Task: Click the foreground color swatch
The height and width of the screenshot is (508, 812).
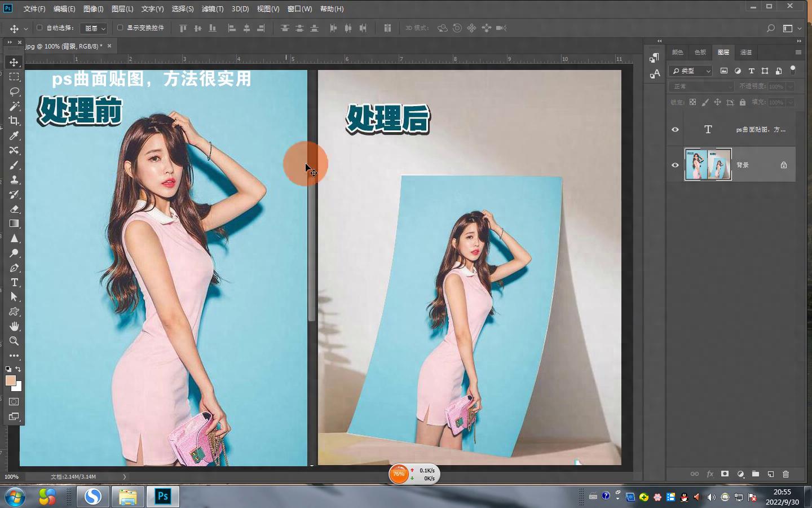Action: pos(10,380)
